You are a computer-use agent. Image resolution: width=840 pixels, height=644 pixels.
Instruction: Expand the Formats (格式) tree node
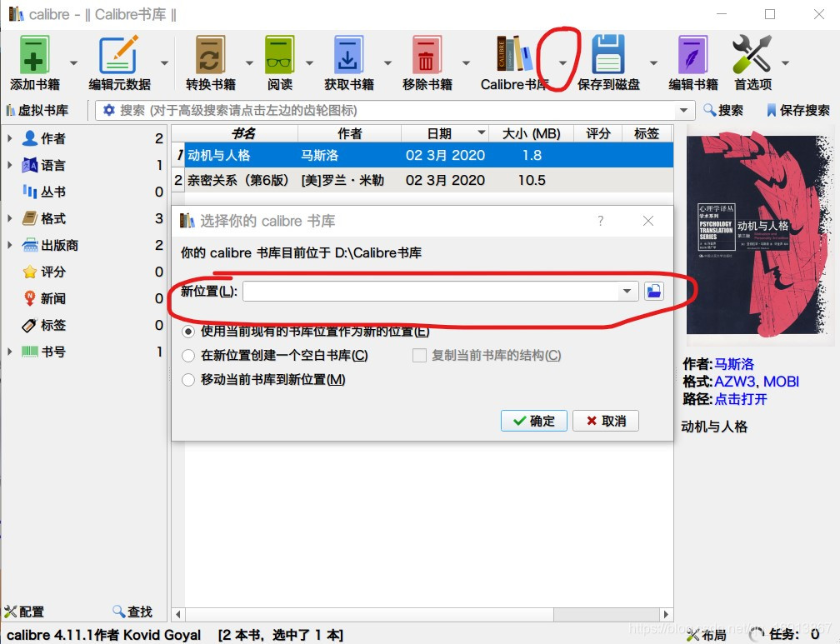click(x=10, y=218)
